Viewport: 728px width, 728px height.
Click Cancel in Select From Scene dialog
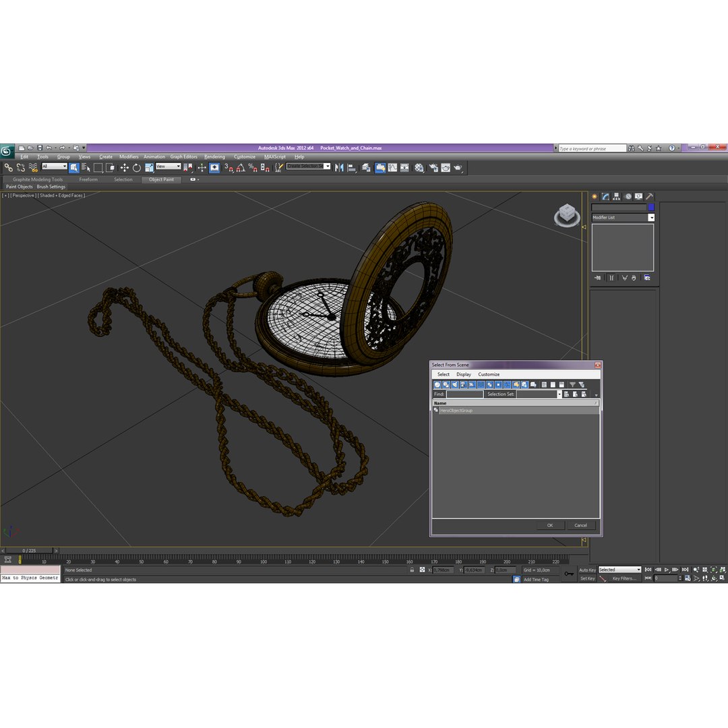[x=581, y=526]
